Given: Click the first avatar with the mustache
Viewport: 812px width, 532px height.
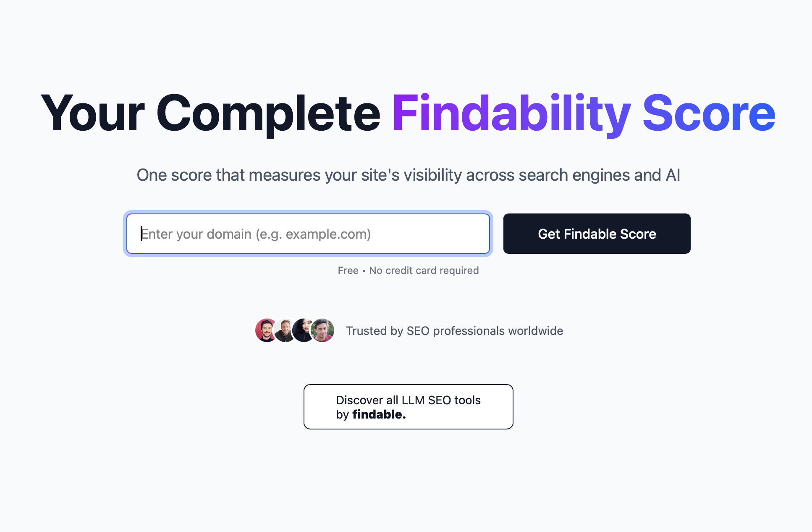Looking at the screenshot, I should point(265,331).
